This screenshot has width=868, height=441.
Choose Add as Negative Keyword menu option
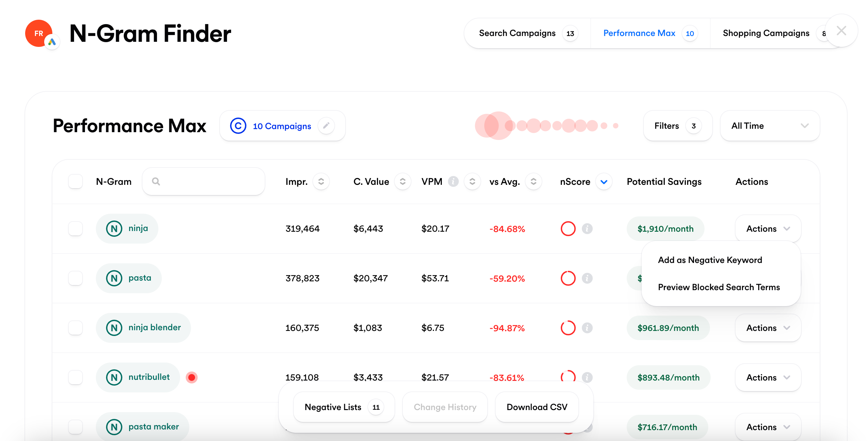click(710, 260)
